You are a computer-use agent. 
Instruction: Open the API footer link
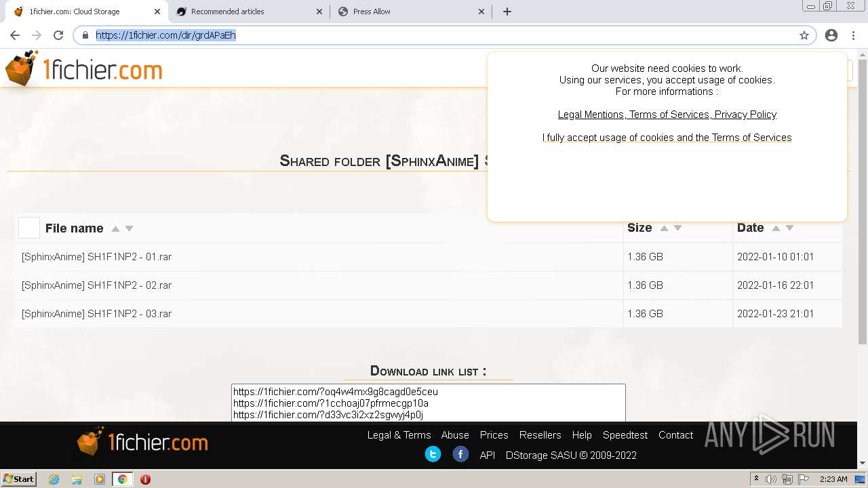click(488, 455)
